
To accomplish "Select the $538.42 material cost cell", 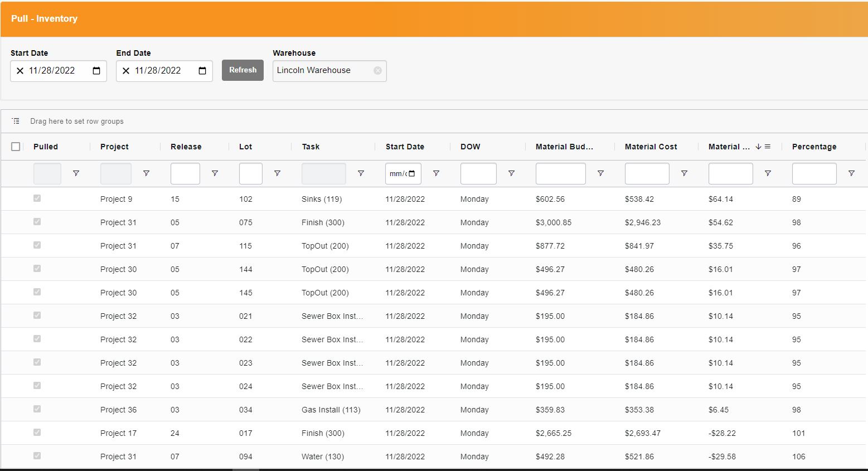I will point(639,199).
